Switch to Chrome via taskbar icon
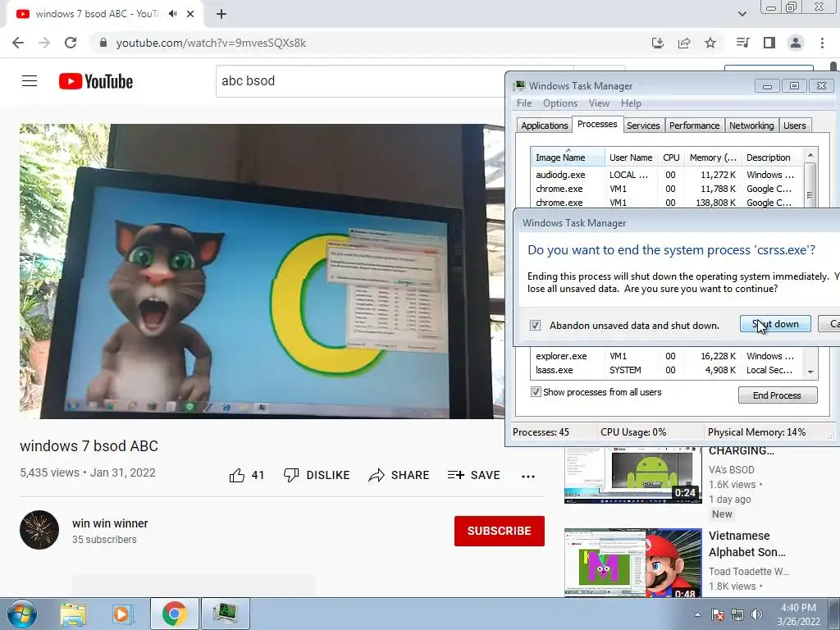This screenshot has width=840, height=630. click(174, 614)
